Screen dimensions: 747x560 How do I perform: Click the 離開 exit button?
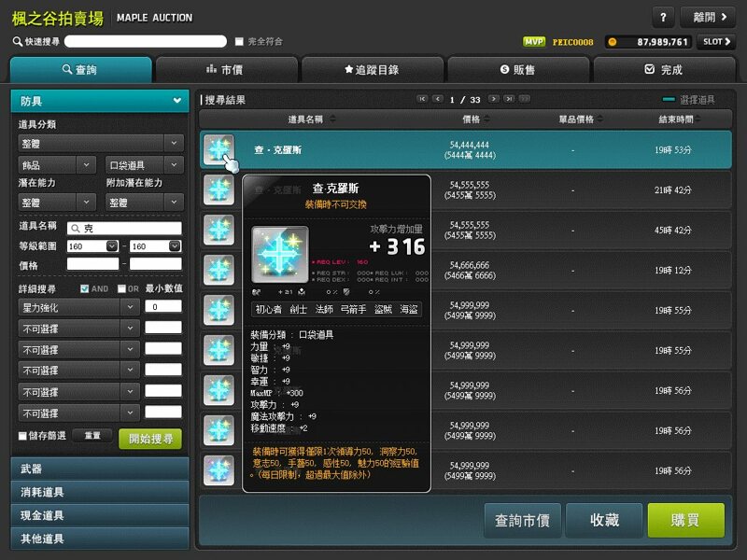709,18
